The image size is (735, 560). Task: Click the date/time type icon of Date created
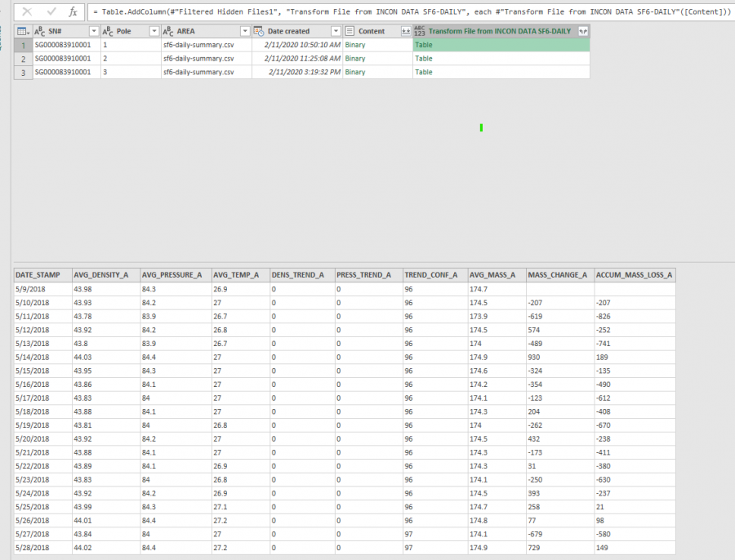click(x=259, y=31)
